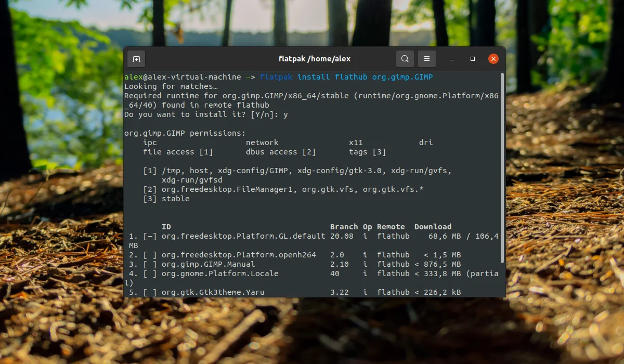
Task: Click the 'Download' column header
Action: pyautogui.click(x=433, y=227)
